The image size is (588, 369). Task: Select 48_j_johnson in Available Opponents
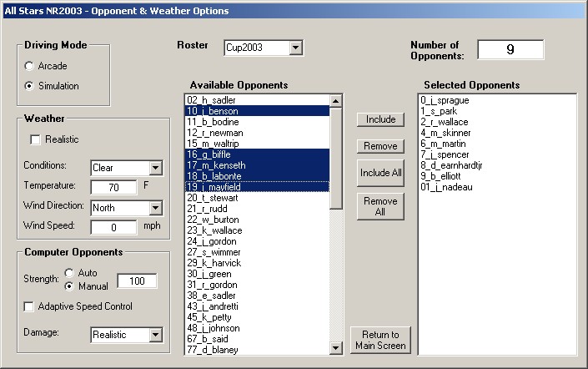(x=257, y=328)
